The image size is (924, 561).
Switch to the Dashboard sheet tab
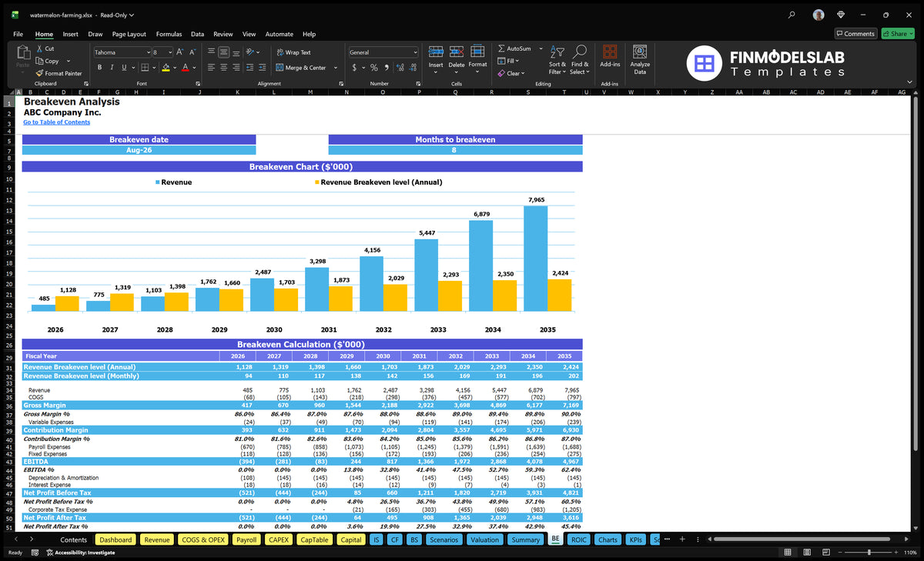115,539
